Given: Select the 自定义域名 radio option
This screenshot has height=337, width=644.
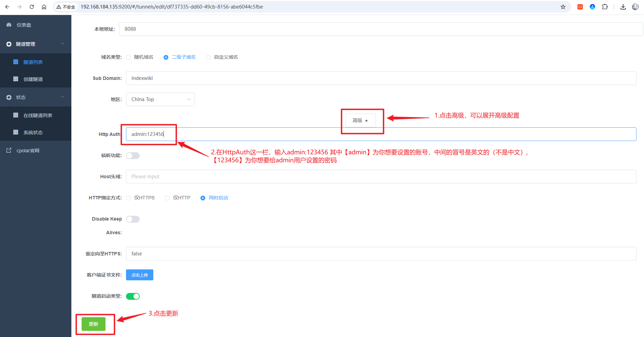Looking at the screenshot, I should (x=208, y=57).
